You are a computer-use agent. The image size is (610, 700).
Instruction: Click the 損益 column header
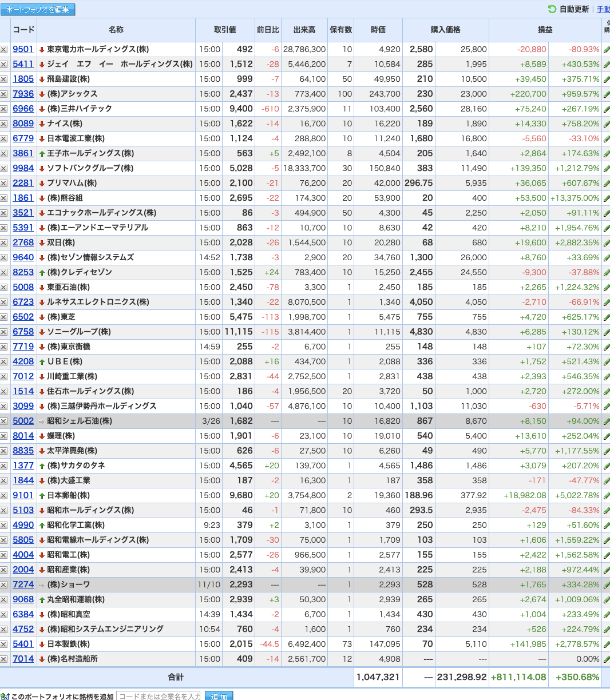pyautogui.click(x=545, y=30)
